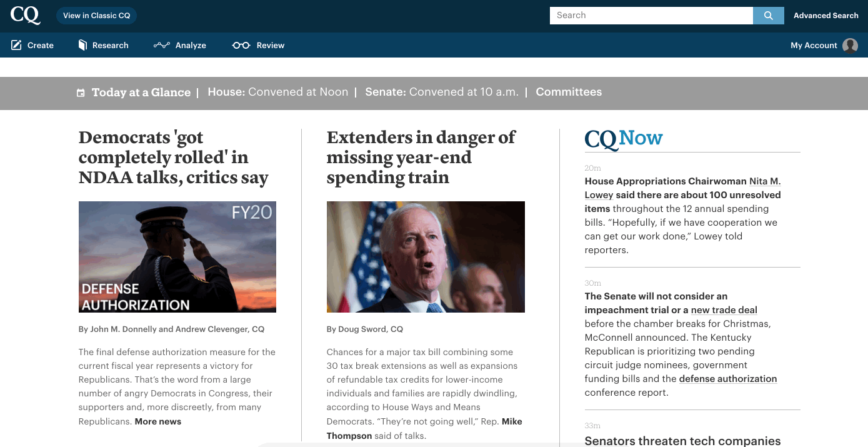The height and width of the screenshot is (447, 868).
Task: Click View in Classic CQ button
Action: pos(97,16)
